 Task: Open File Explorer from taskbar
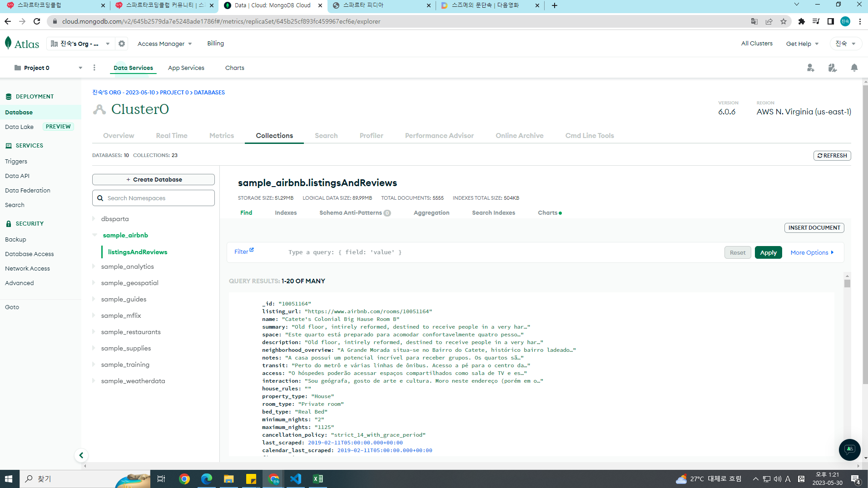[228, 479]
